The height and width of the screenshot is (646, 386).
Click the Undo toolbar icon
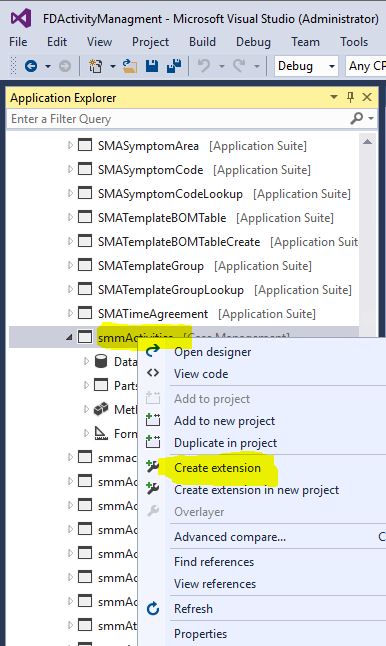click(x=204, y=66)
